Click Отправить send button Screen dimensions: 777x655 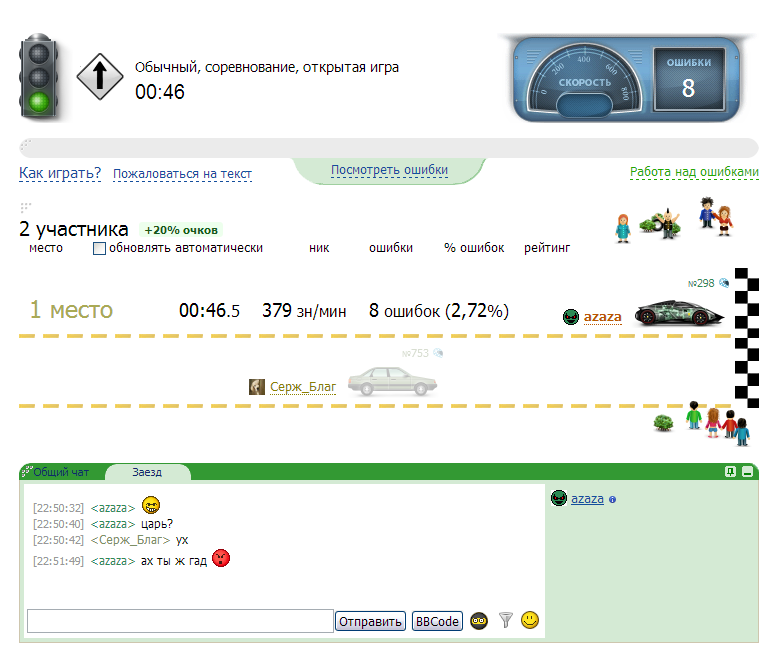coord(371,621)
